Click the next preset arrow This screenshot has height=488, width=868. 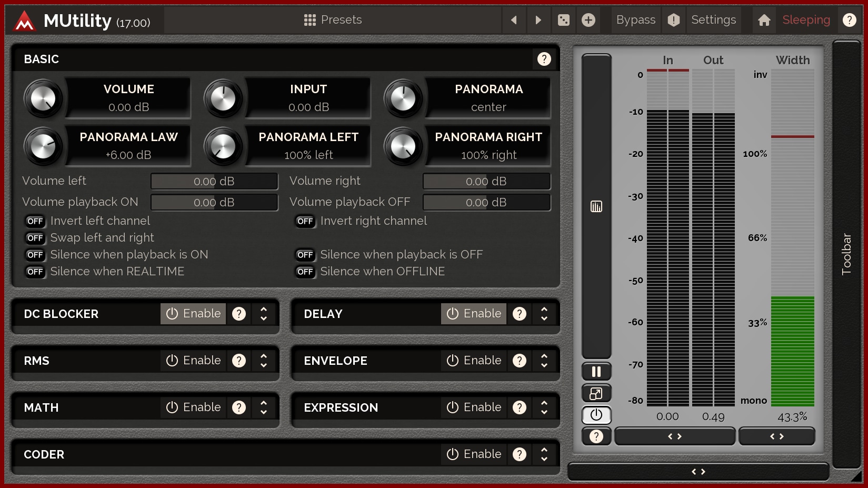[538, 20]
